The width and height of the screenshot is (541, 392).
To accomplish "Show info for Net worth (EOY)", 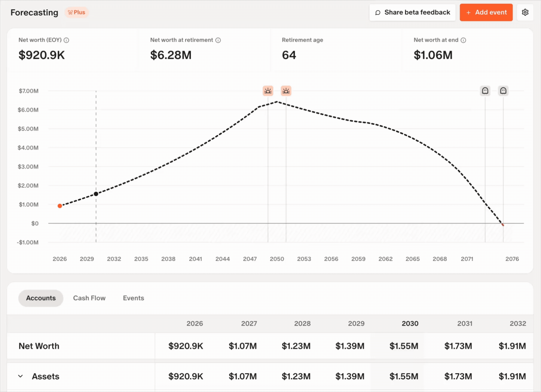I will point(66,40).
